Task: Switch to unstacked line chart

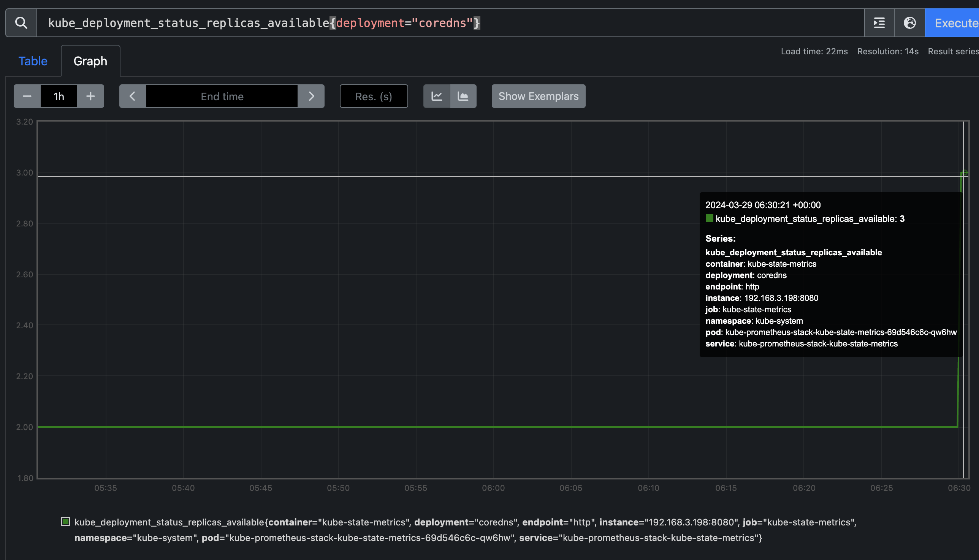Action: tap(437, 96)
